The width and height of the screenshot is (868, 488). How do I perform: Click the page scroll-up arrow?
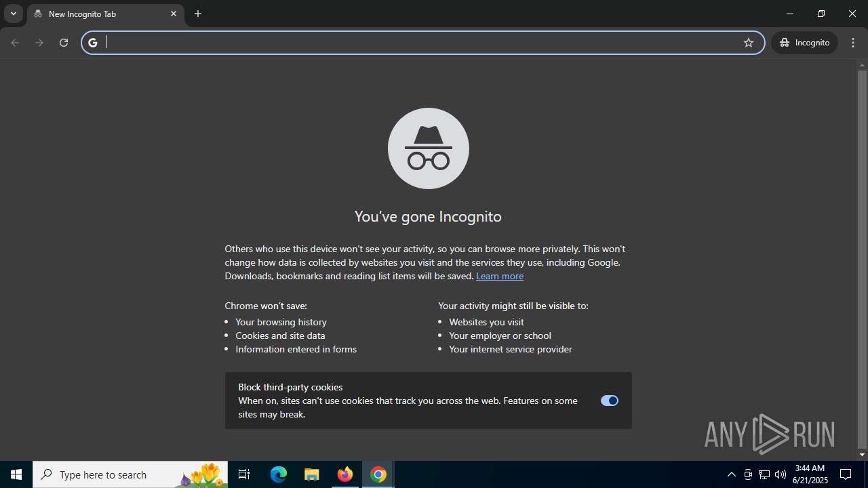coord(862,66)
